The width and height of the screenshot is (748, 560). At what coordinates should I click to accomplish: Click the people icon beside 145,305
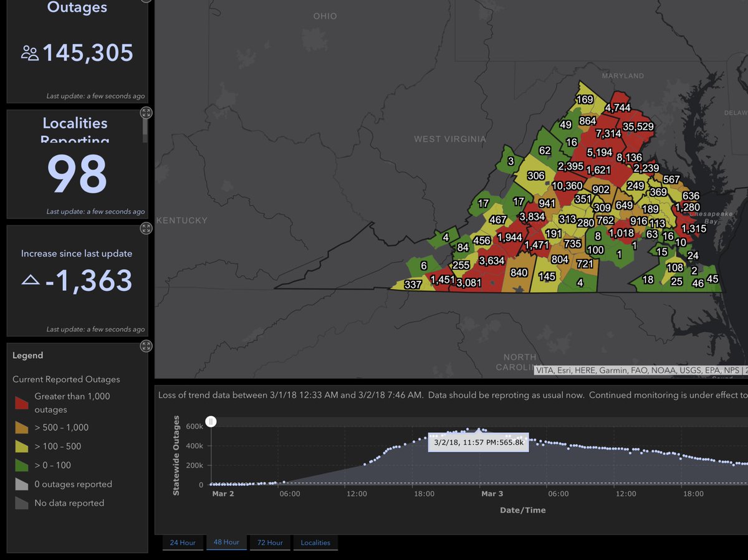tap(29, 52)
